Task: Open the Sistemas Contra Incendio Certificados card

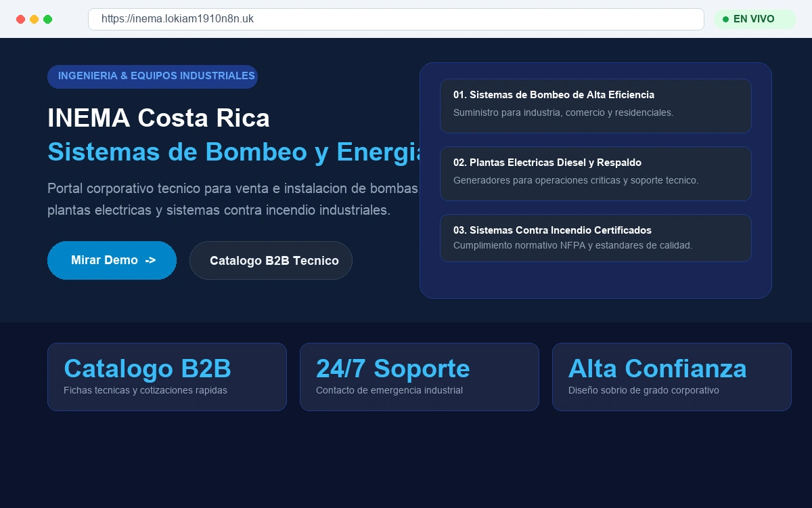Action: 595,238
